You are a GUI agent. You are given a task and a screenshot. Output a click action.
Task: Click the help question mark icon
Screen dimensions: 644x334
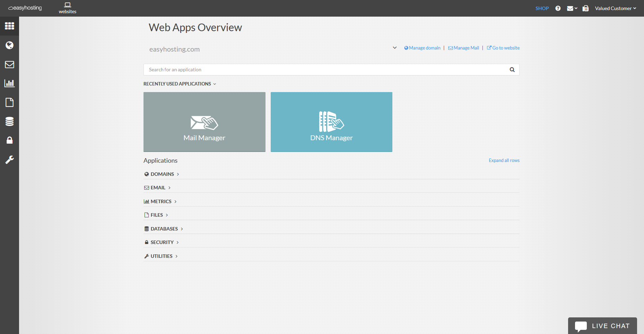[x=558, y=8]
